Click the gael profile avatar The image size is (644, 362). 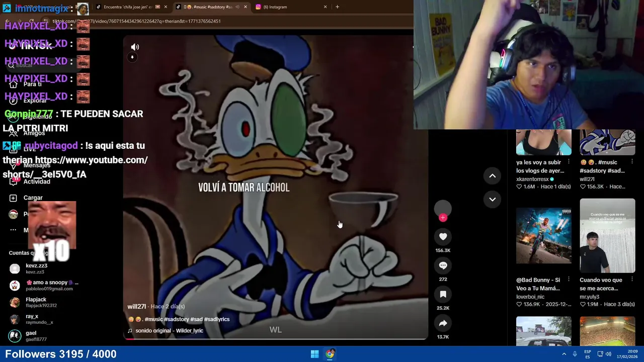click(x=15, y=336)
